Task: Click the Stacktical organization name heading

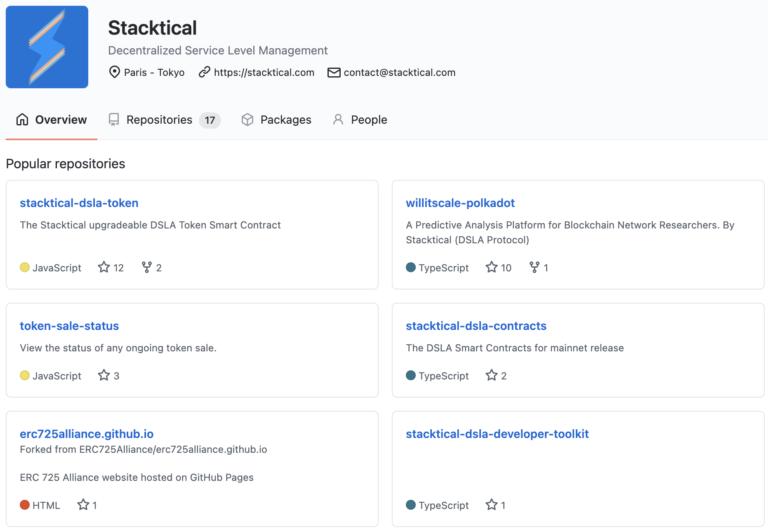Action: click(153, 28)
